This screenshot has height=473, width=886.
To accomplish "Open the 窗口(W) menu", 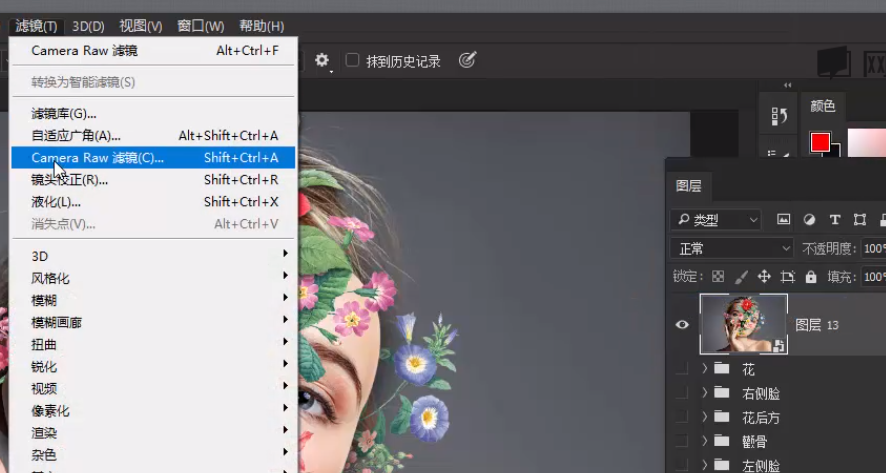I will coord(201,26).
